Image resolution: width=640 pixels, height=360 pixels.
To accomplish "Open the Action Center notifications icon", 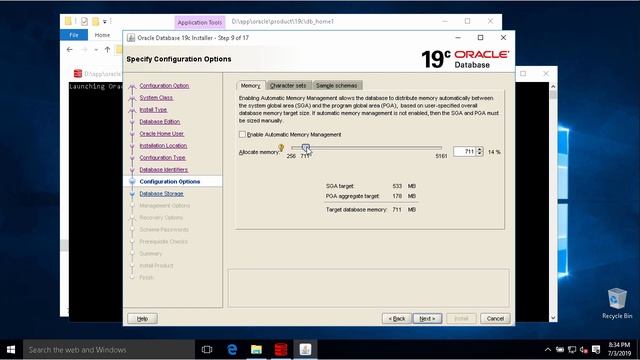I will coord(596,350).
